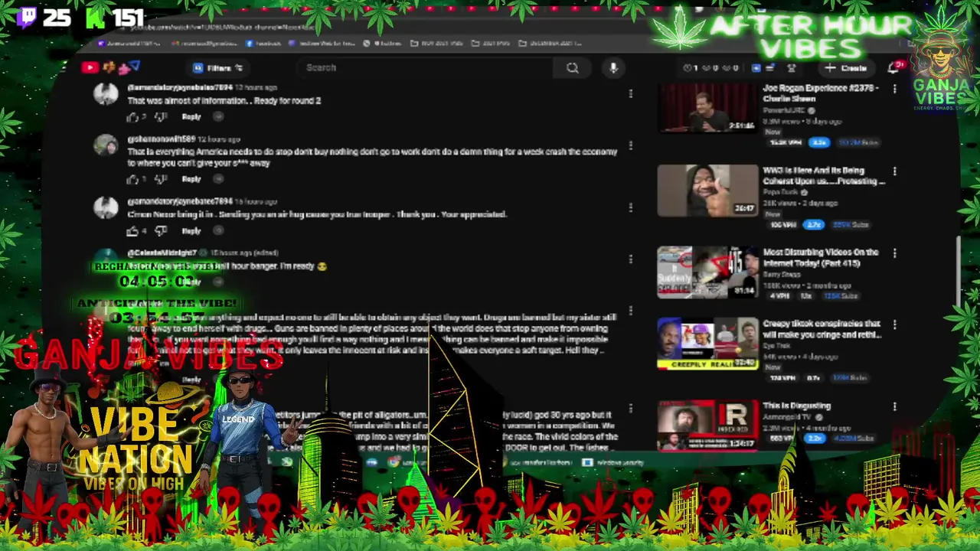Open menu for 'This Is Disgusting' video

(894, 407)
